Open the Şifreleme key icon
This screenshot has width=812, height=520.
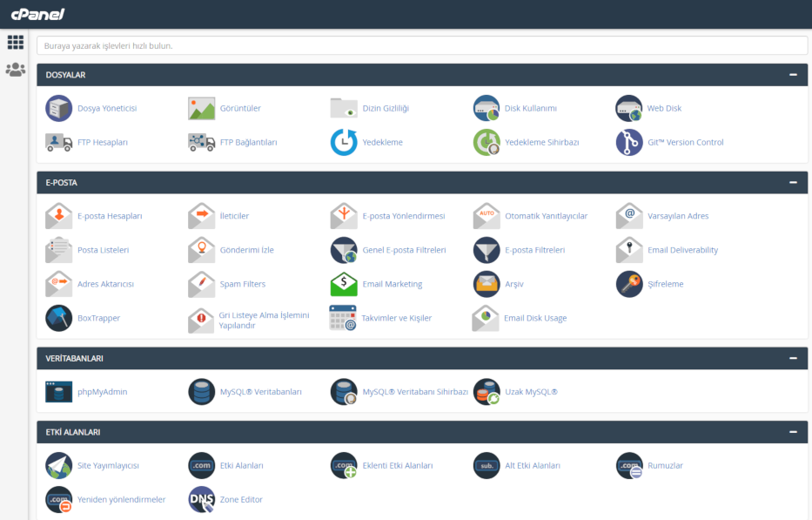click(x=628, y=284)
